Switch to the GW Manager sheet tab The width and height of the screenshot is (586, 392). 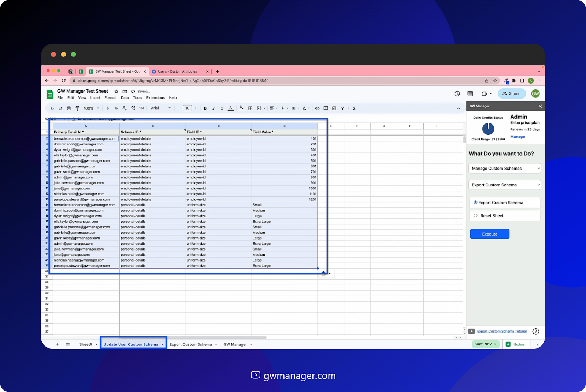pyautogui.click(x=238, y=345)
